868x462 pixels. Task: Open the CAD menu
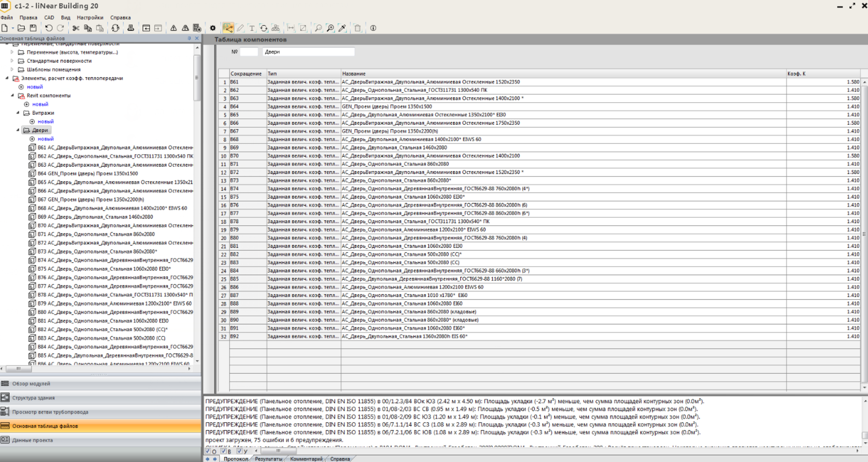pyautogui.click(x=49, y=18)
